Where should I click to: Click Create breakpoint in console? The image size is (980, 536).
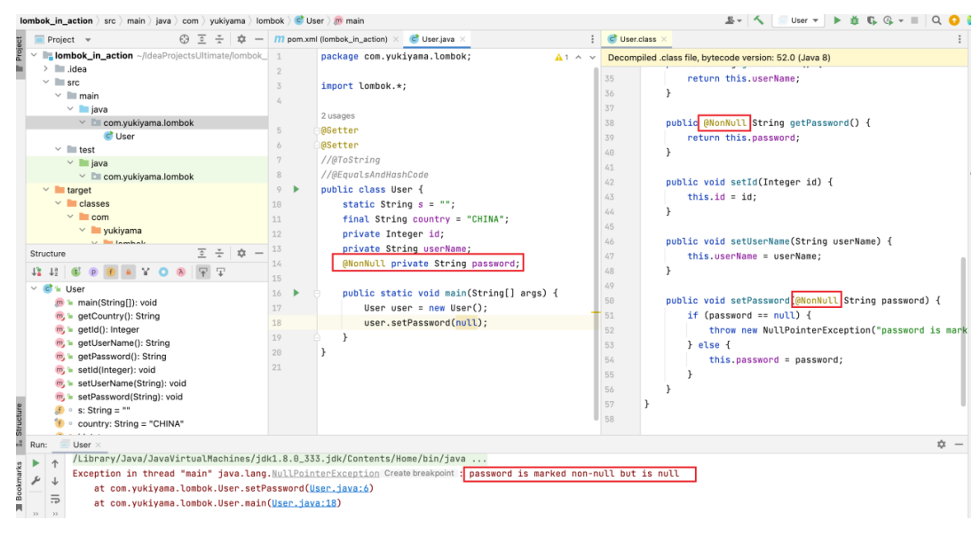[x=419, y=473]
